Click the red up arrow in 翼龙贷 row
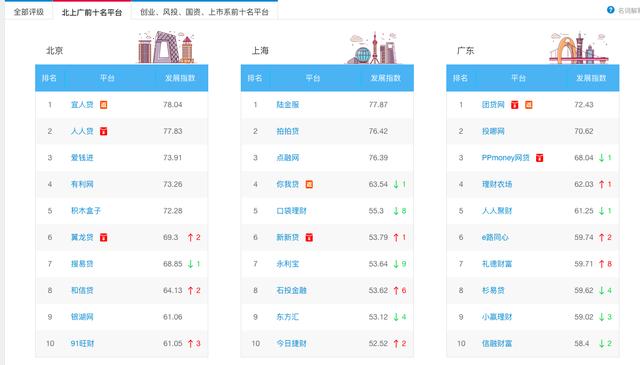This screenshot has height=365, width=640. 190,237
